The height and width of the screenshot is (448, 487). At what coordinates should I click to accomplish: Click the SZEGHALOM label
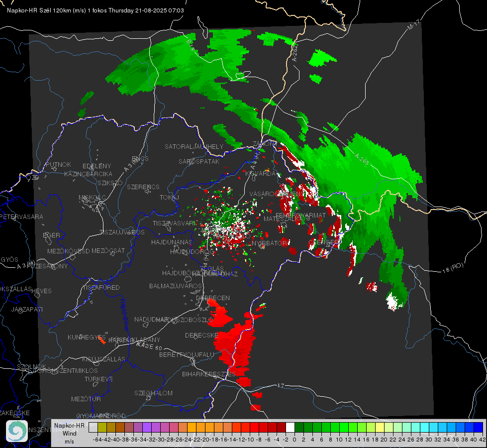tap(153, 393)
